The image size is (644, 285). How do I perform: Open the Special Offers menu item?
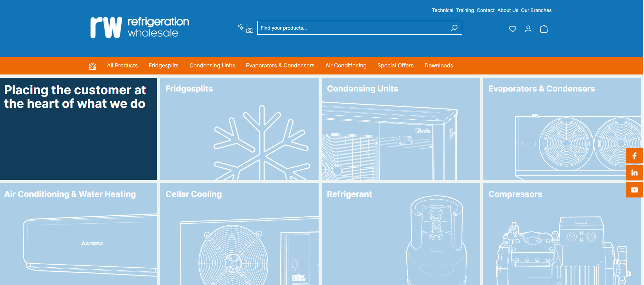[x=395, y=66]
